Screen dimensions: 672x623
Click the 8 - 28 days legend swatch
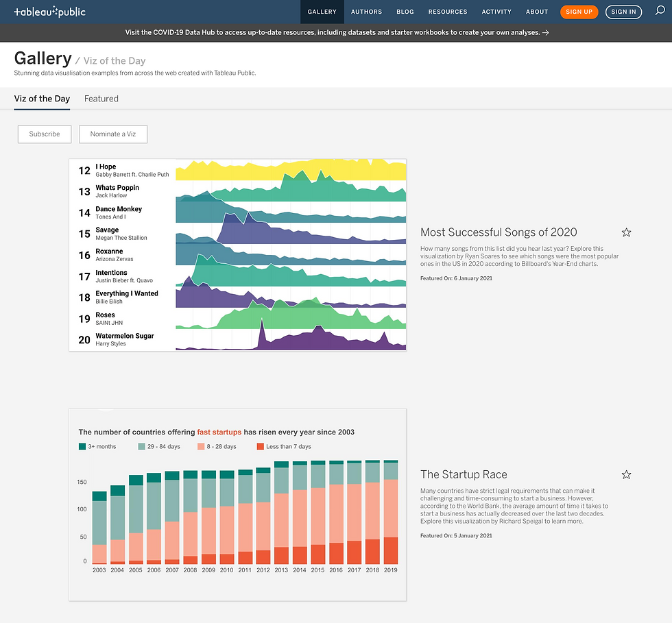tap(201, 446)
